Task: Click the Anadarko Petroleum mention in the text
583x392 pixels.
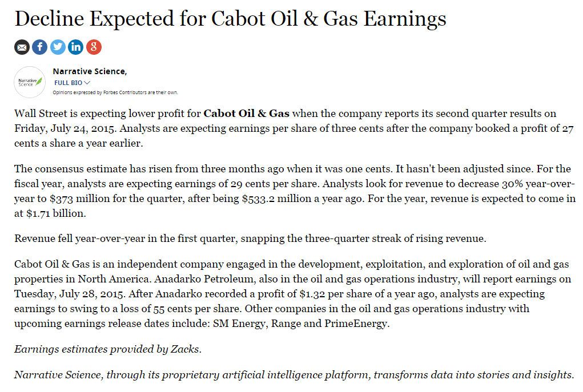Action: (204, 279)
